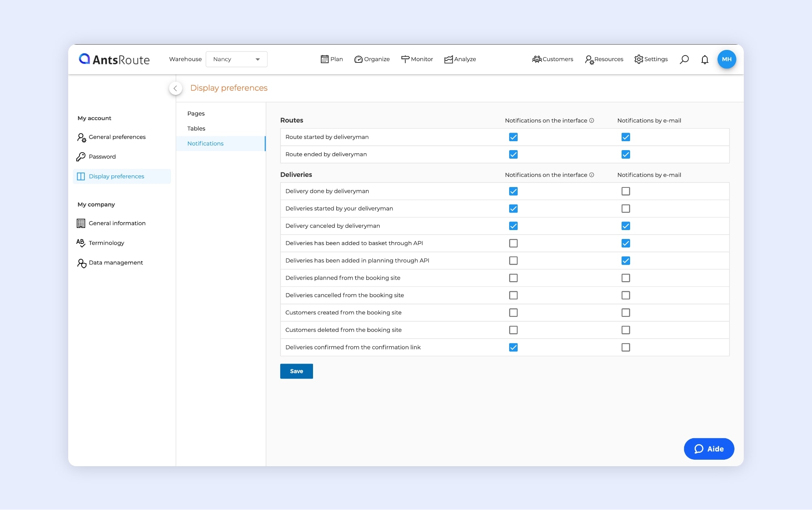Open the Pages tab
The width and height of the screenshot is (812, 510).
pyautogui.click(x=196, y=114)
